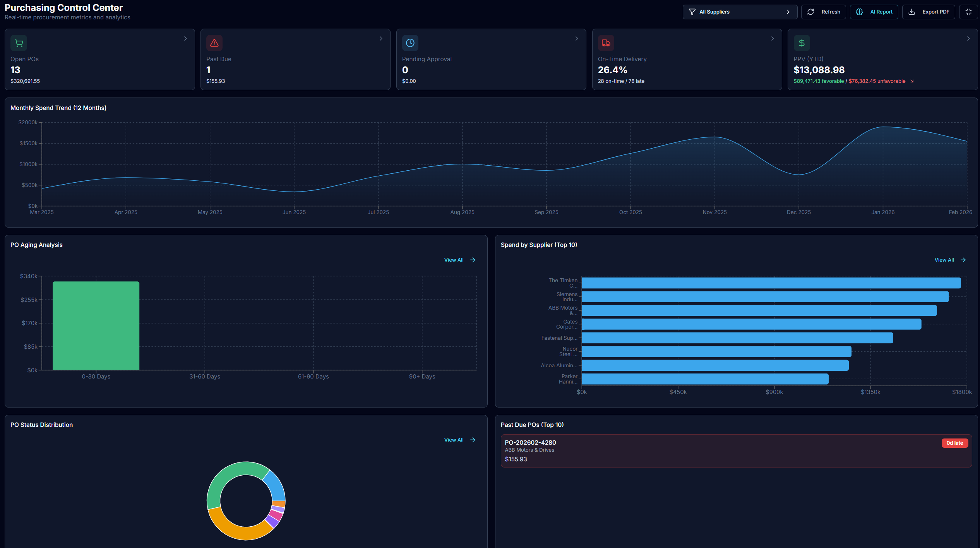
Task: Expand the On-Time Delivery card chevron
Action: [x=773, y=38]
